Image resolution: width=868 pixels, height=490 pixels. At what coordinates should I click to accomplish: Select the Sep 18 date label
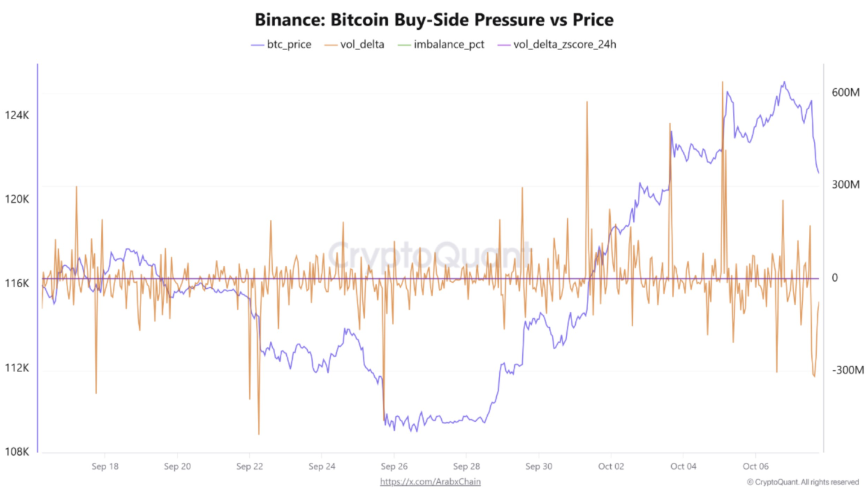click(104, 466)
